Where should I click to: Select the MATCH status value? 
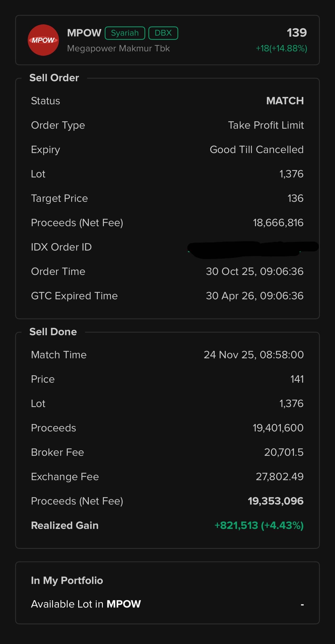285,101
